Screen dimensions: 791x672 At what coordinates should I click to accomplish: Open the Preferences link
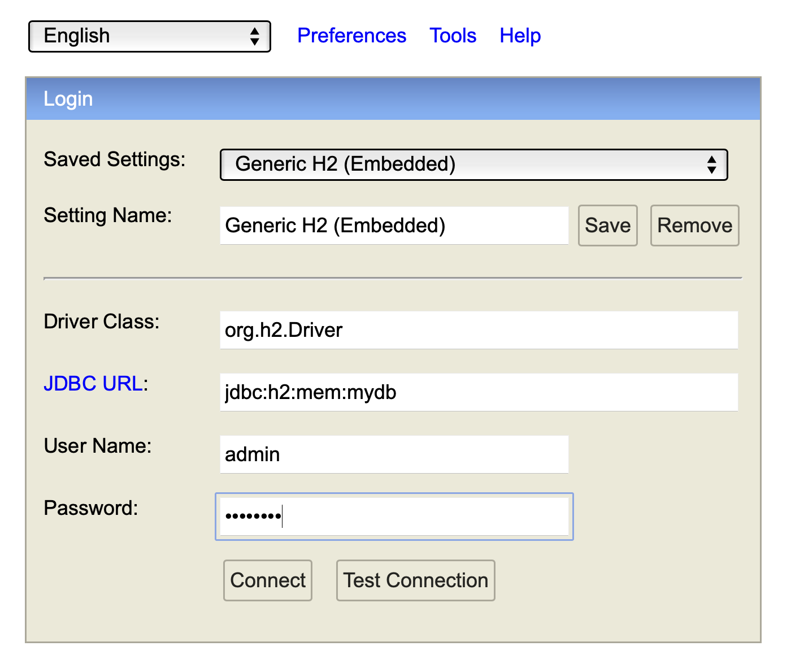click(351, 36)
